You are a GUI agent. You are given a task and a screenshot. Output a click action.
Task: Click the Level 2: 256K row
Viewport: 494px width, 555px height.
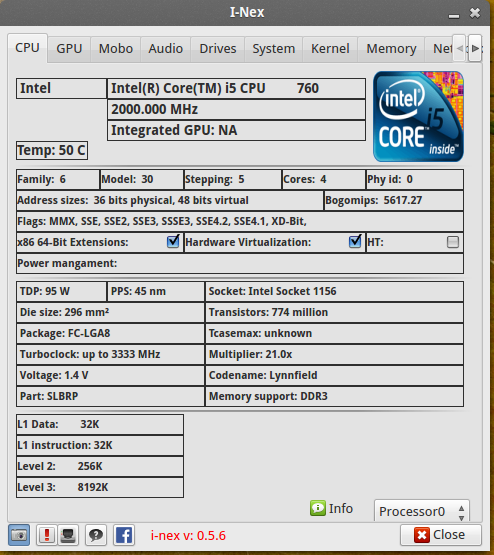[100, 467]
